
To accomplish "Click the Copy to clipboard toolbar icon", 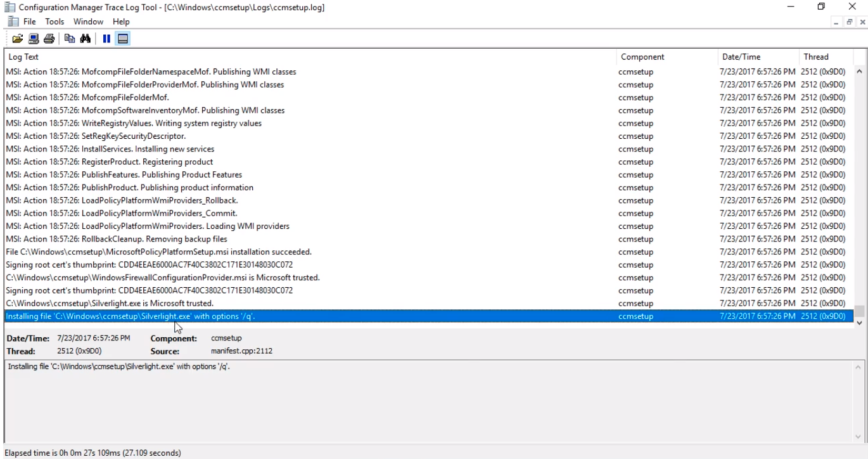I will coord(70,39).
